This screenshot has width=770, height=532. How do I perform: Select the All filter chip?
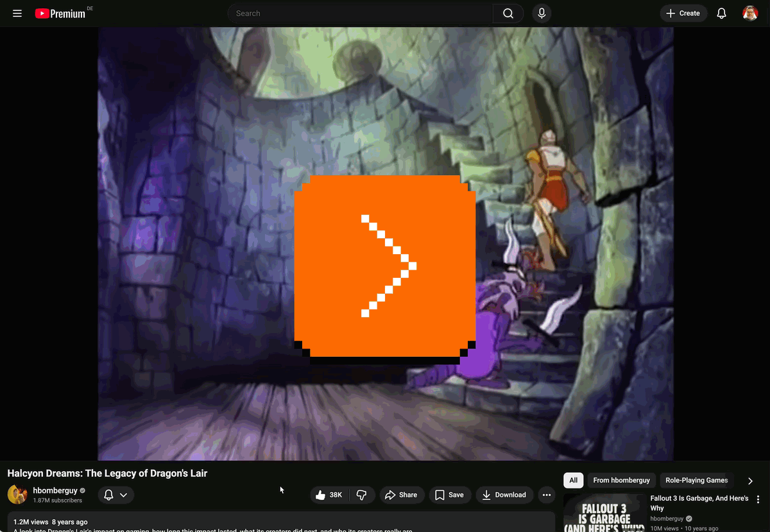[573, 480]
